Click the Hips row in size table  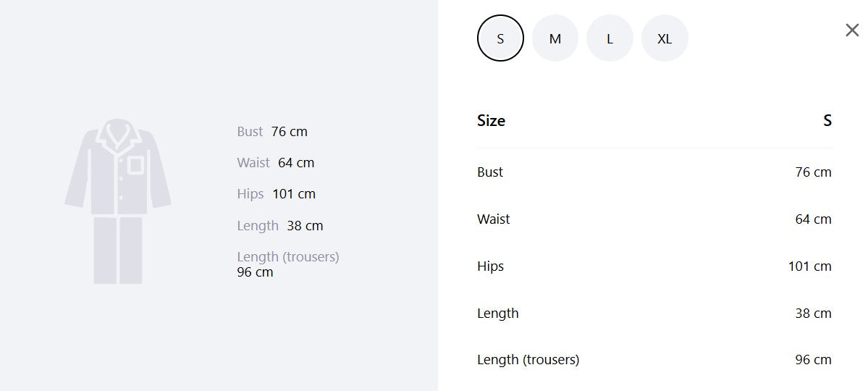pos(654,266)
